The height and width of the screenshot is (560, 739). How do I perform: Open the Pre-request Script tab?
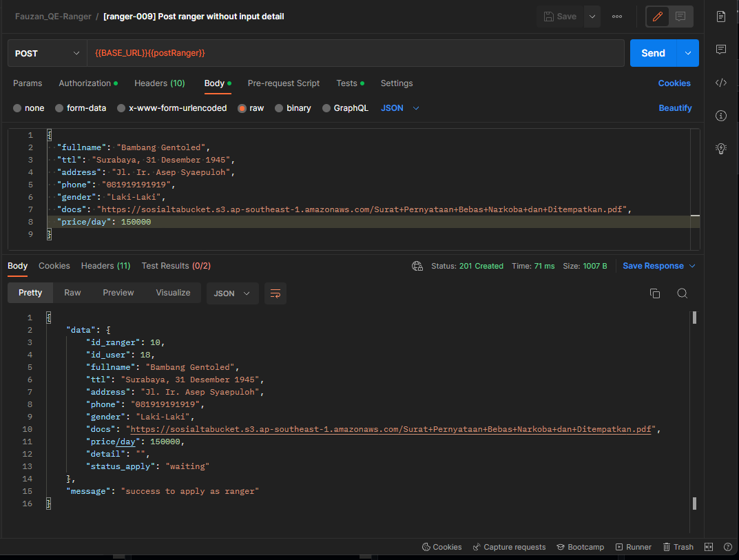283,83
